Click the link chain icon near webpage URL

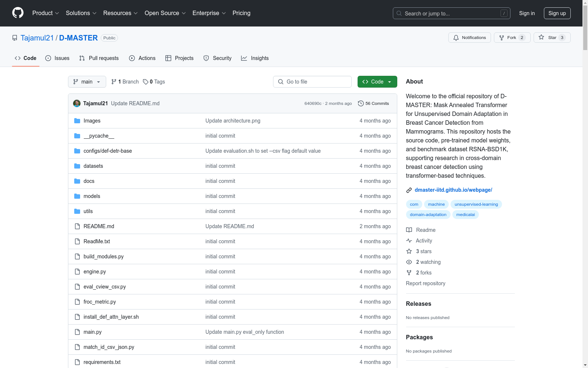pos(409,190)
